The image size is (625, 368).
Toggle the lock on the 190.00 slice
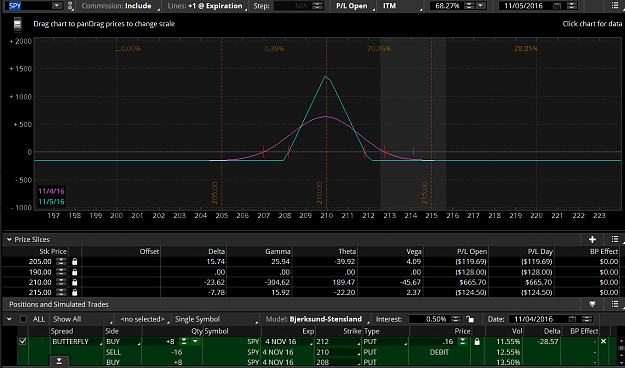[75, 272]
